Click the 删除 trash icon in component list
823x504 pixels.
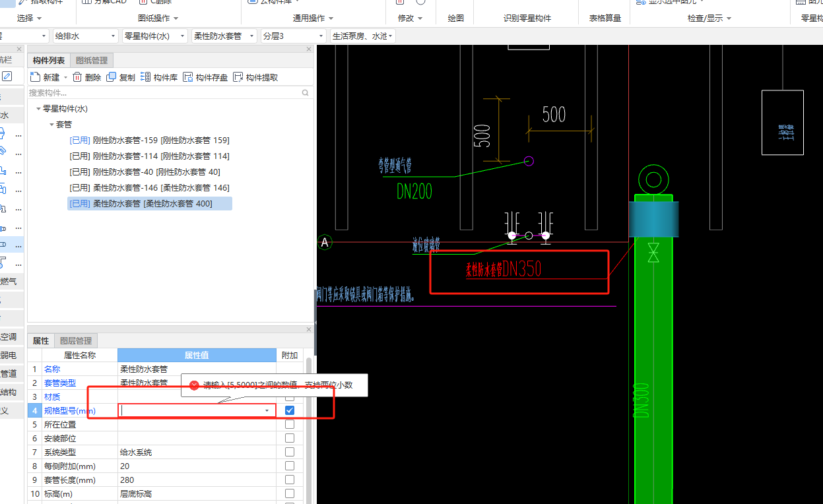pos(77,77)
